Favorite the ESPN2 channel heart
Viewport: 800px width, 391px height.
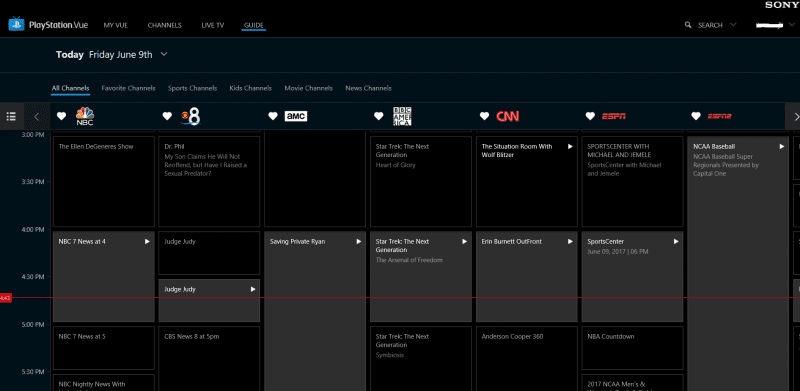coord(696,116)
